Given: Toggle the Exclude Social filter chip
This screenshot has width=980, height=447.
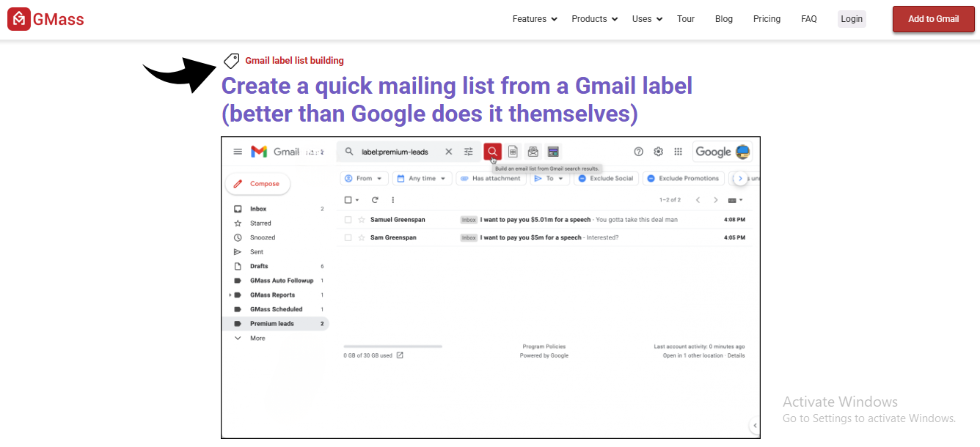Looking at the screenshot, I should coord(606,178).
